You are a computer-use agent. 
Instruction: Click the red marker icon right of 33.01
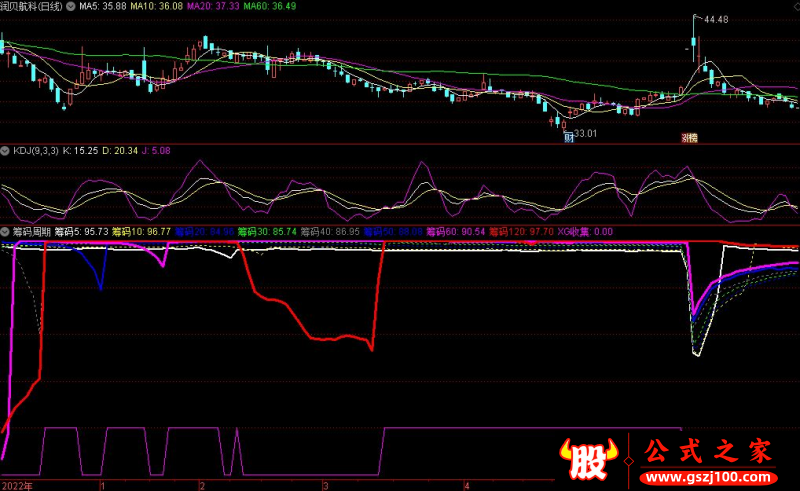coord(690,137)
